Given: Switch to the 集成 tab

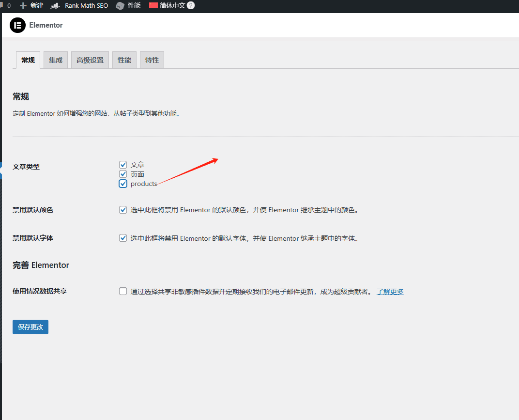Looking at the screenshot, I should click(x=56, y=60).
